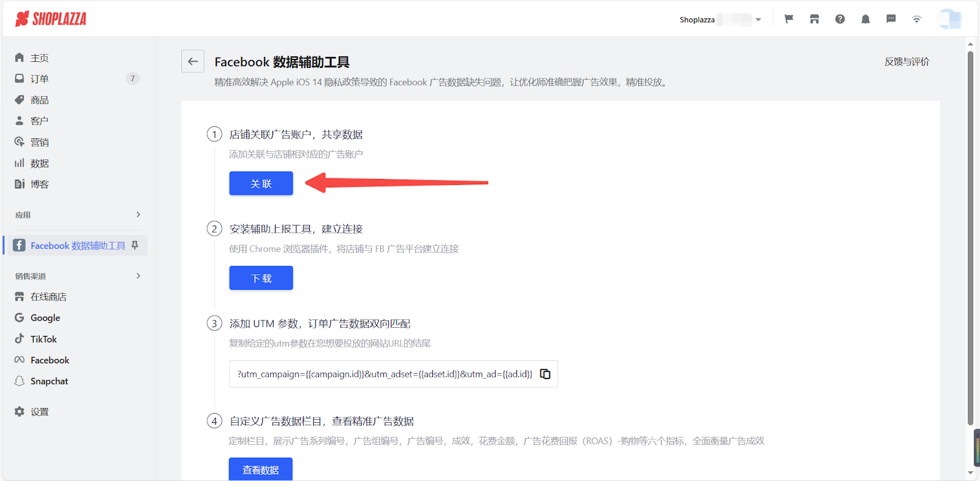
Task: Click the wifi signal icon
Action: [x=916, y=19]
